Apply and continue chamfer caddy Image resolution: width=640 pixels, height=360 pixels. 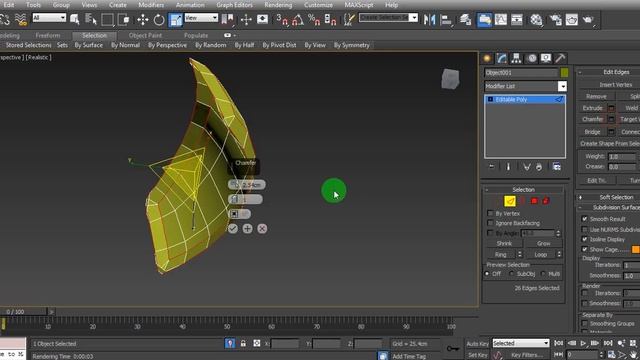(x=247, y=229)
